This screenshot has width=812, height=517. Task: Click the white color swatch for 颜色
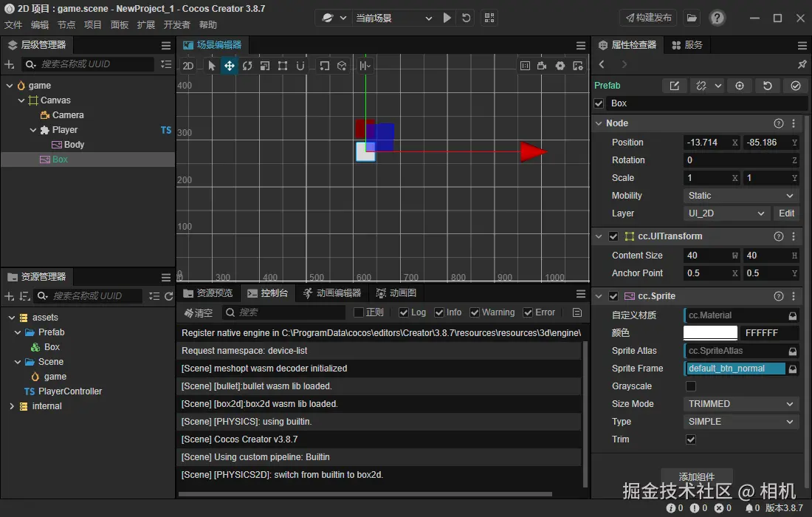(710, 333)
